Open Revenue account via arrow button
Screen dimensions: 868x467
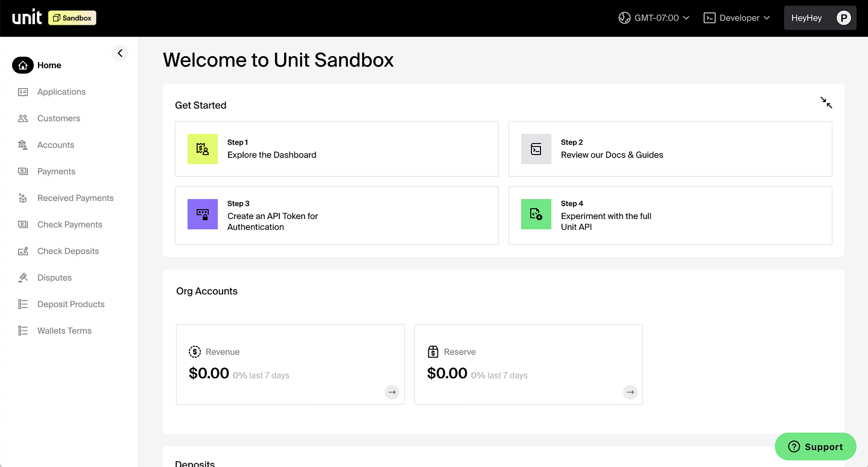[392, 392]
